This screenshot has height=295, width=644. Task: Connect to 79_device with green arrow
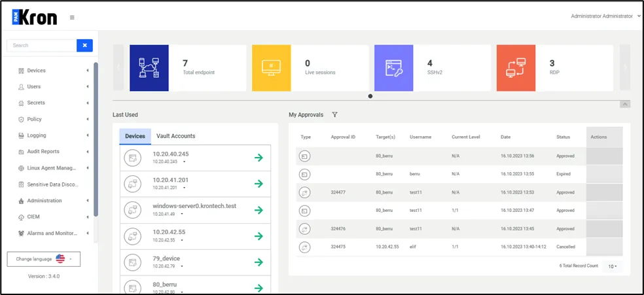[259, 262]
